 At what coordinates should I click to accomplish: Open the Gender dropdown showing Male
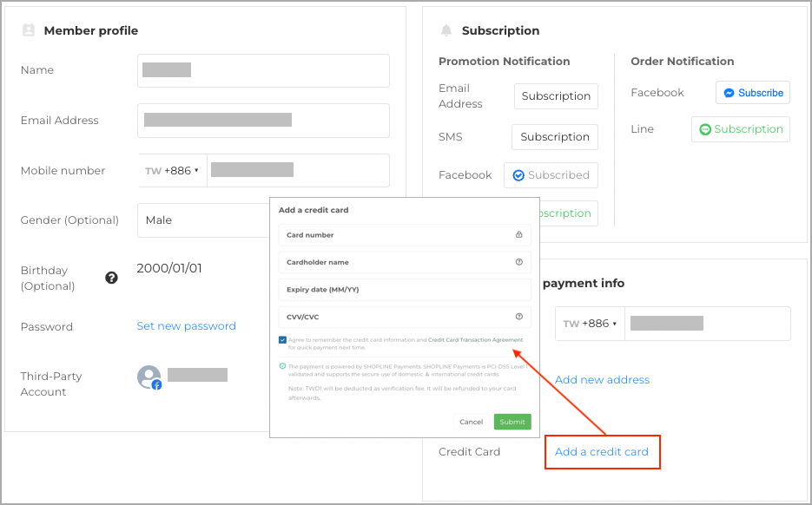(203, 220)
